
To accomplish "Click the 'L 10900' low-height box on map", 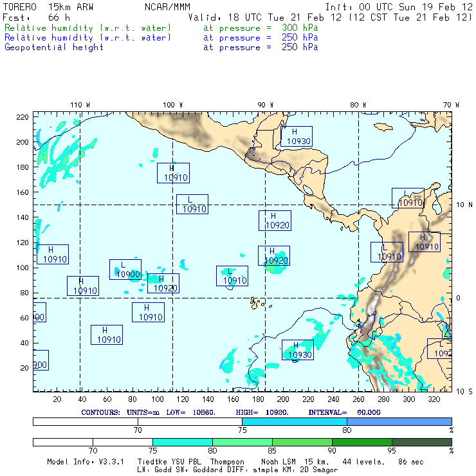I will point(125,270).
